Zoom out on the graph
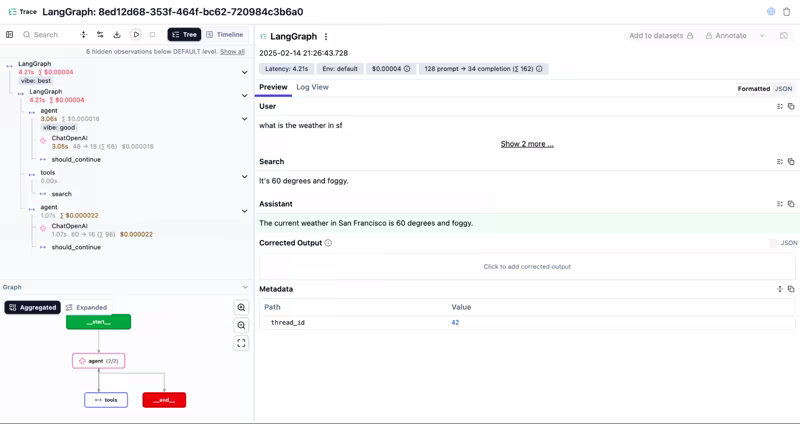Screen dimensions: 800x424 click(x=241, y=326)
